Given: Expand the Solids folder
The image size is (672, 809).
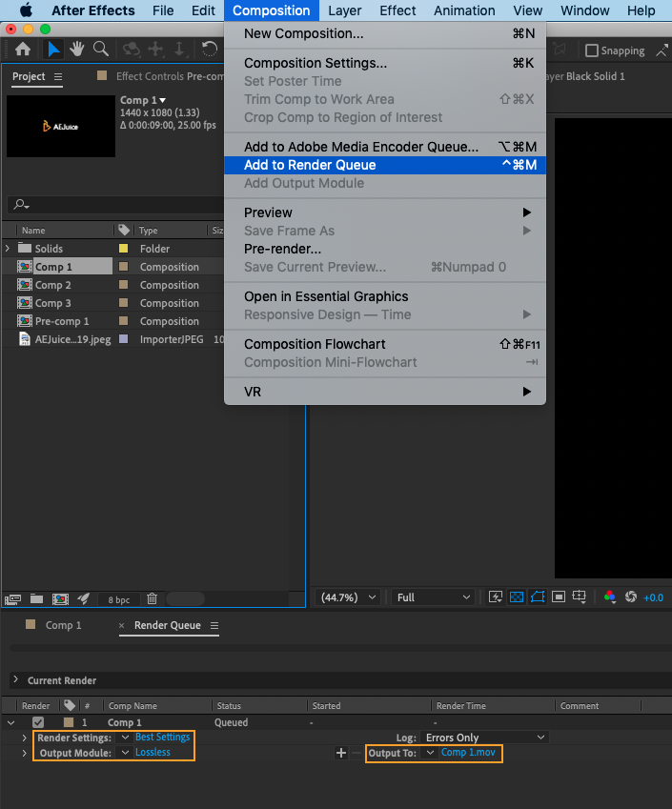Looking at the screenshot, I should [8, 248].
